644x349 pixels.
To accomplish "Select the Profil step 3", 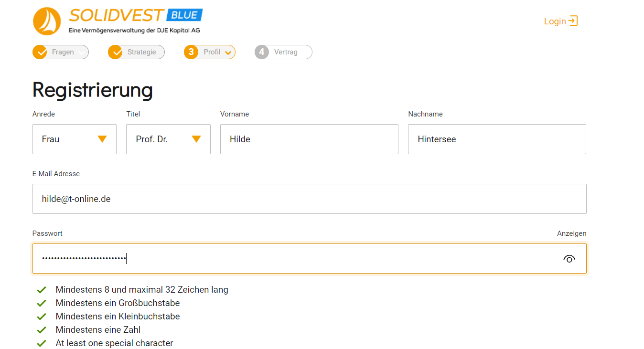I will tap(209, 52).
